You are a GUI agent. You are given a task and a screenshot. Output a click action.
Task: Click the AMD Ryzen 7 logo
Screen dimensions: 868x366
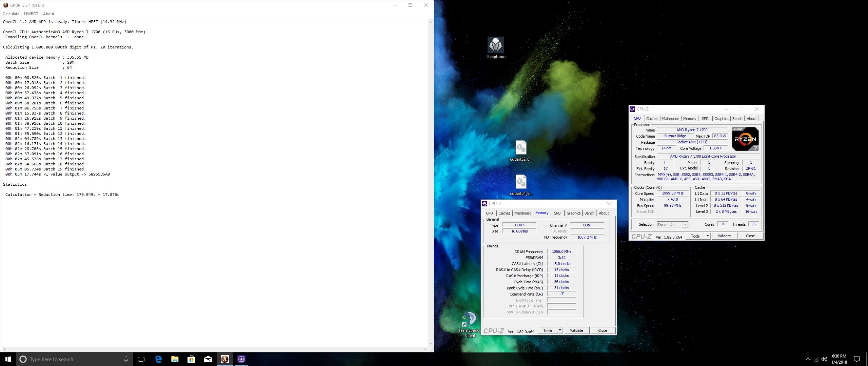coord(745,139)
